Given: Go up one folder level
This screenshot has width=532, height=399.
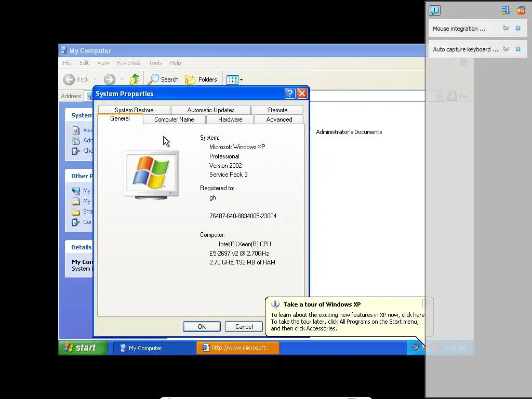Looking at the screenshot, I should tap(135, 79).
